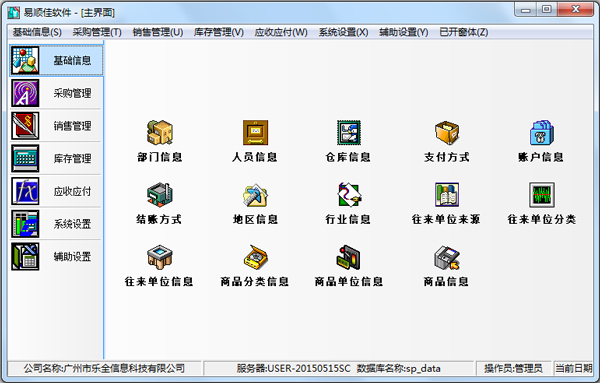Switch to 销售管理 in the sidebar
This screenshot has width=600, height=383.
pos(56,126)
